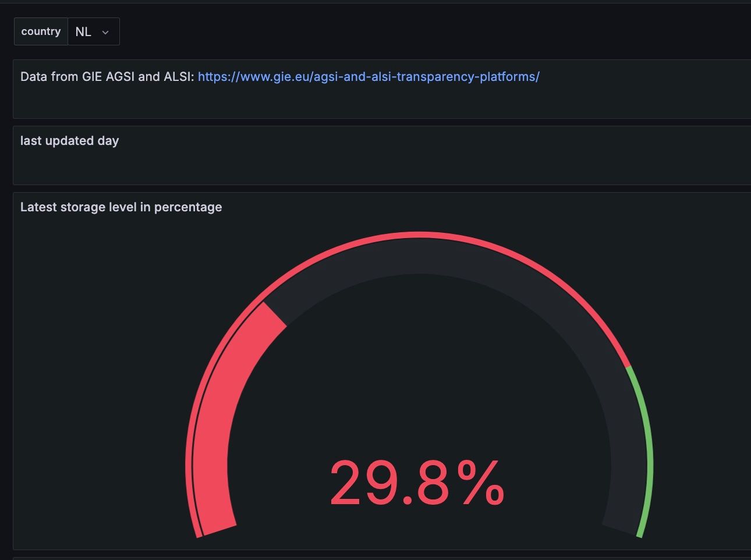
Task: Select the NL value text in country selector
Action: coord(83,31)
